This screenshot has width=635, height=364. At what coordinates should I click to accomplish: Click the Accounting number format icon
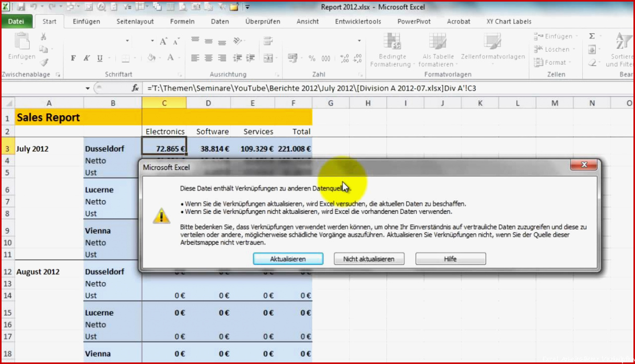click(x=292, y=58)
